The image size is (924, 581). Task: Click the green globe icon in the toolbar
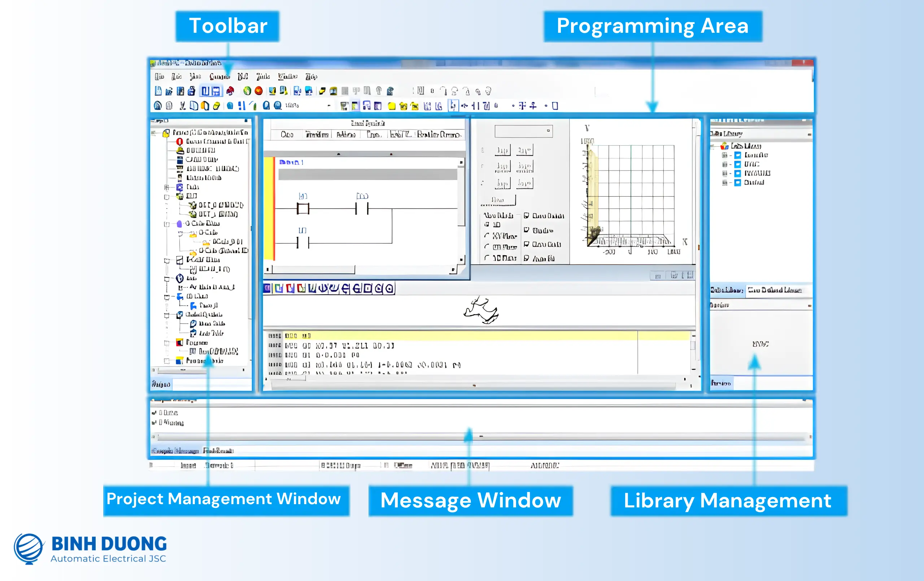click(247, 91)
